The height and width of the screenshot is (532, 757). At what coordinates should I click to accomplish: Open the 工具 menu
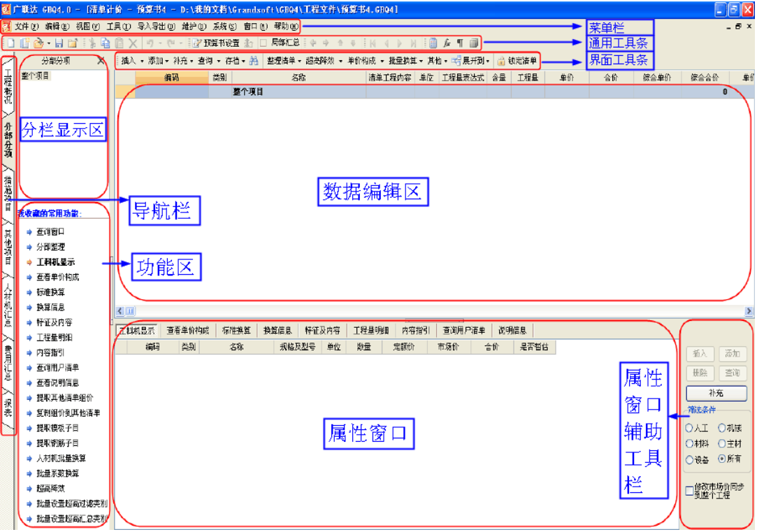click(117, 27)
